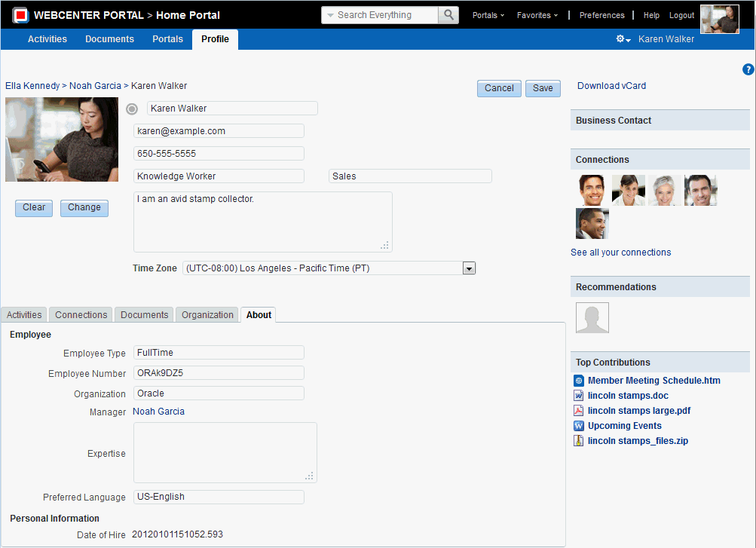This screenshot has height=548, width=756.
Task: Click the lincoln stamps_files.zip archive icon
Action: [x=579, y=440]
